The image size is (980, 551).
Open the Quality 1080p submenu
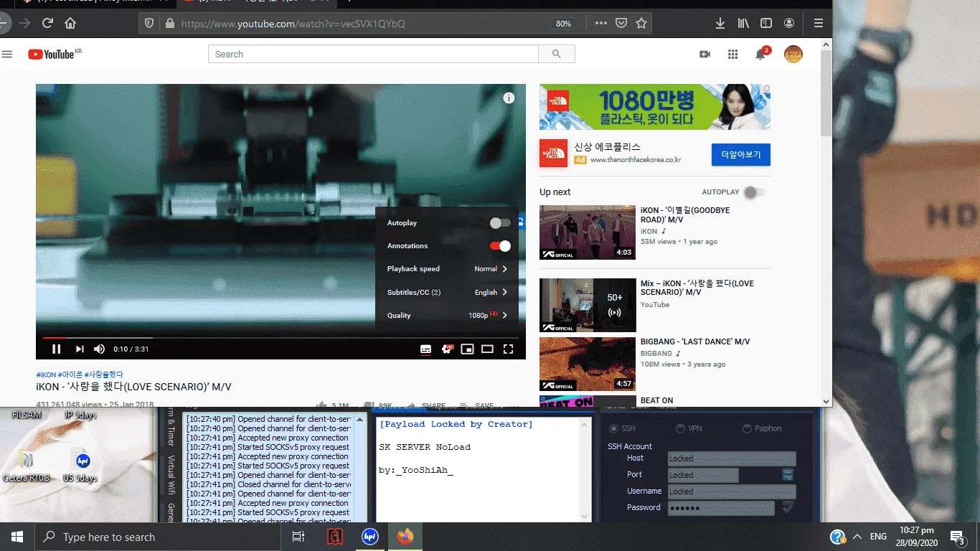tap(447, 315)
